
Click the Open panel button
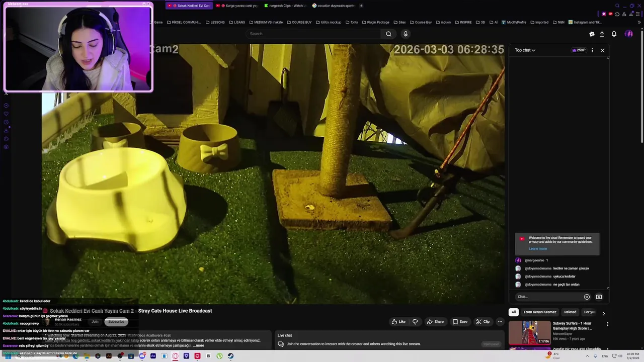click(x=491, y=344)
